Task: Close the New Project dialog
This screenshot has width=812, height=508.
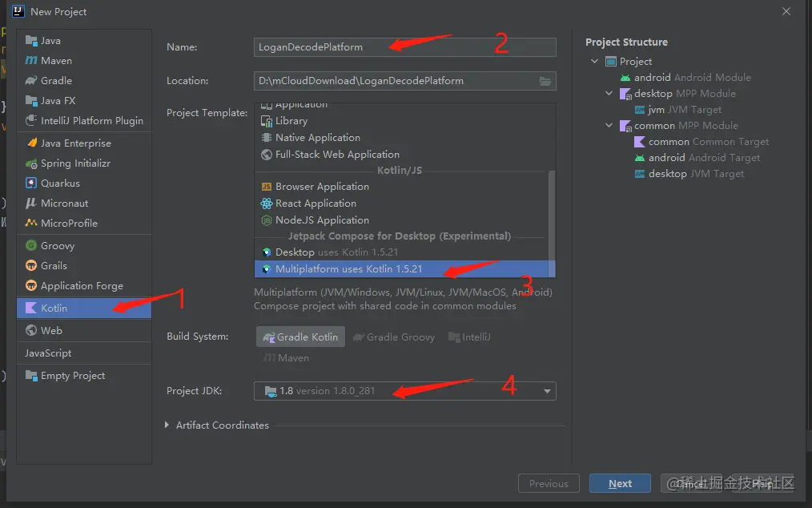Action: click(786, 11)
